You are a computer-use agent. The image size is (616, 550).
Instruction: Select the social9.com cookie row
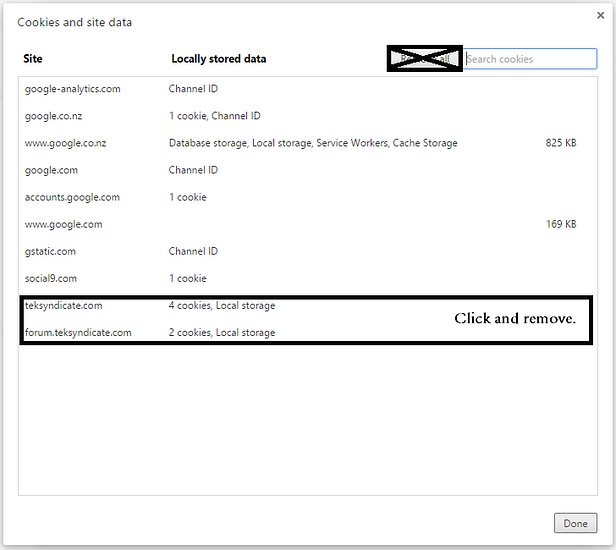(51, 278)
